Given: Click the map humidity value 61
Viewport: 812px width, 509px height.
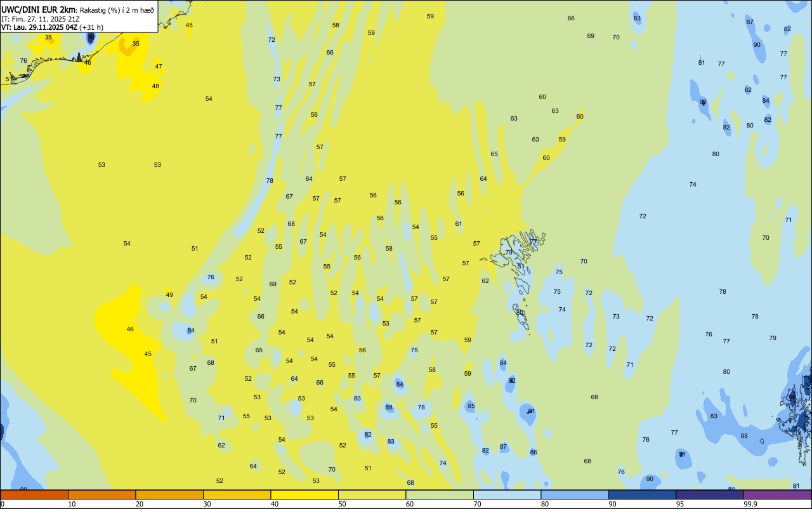Looking at the screenshot, I should tap(459, 224).
